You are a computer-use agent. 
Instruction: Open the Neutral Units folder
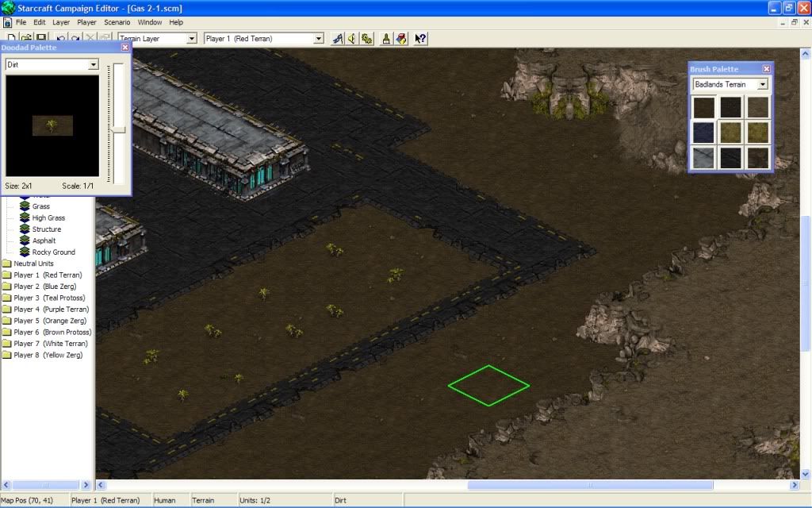[28, 264]
